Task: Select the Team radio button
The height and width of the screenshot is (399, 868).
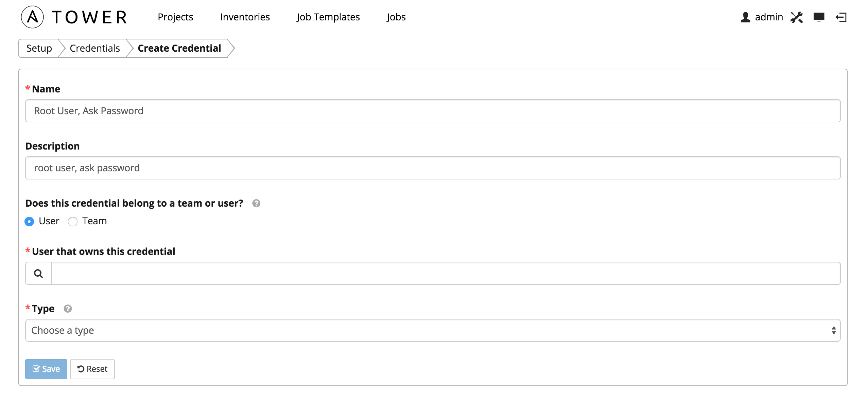Action: [x=73, y=222]
